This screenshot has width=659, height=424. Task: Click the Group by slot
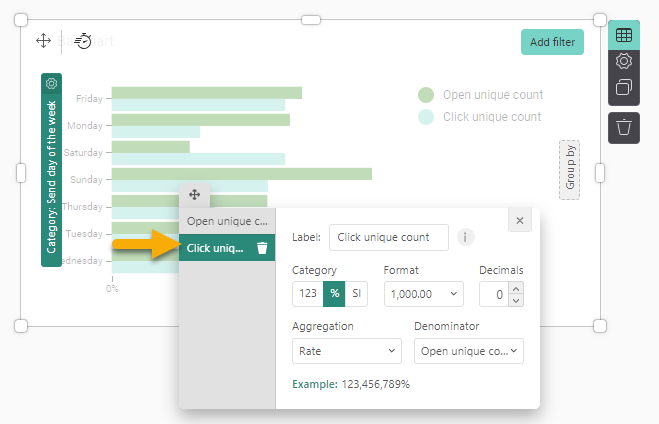pyautogui.click(x=570, y=168)
